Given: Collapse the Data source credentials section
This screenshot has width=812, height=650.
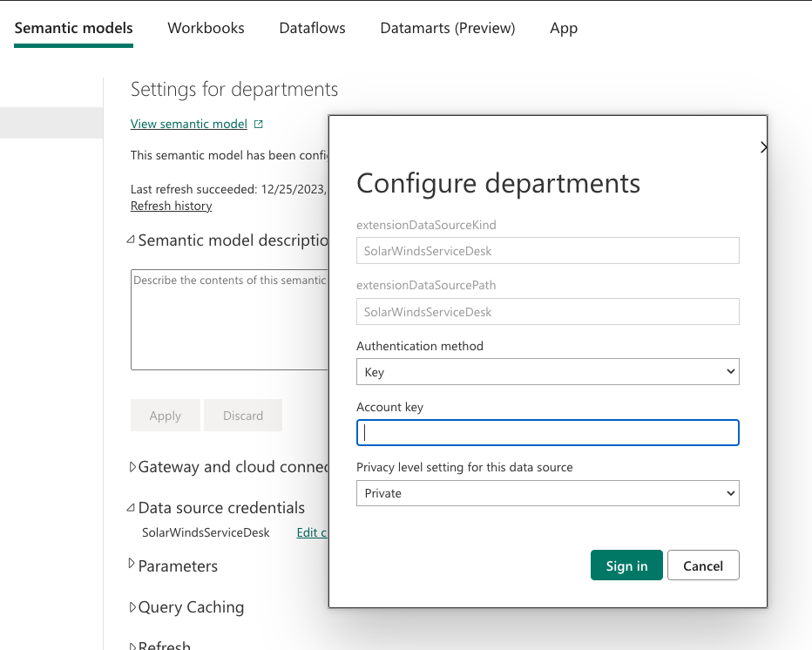Looking at the screenshot, I should [x=132, y=507].
